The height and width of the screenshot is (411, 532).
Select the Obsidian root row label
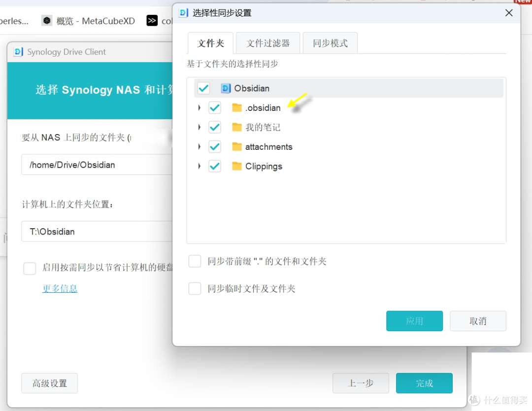point(252,88)
